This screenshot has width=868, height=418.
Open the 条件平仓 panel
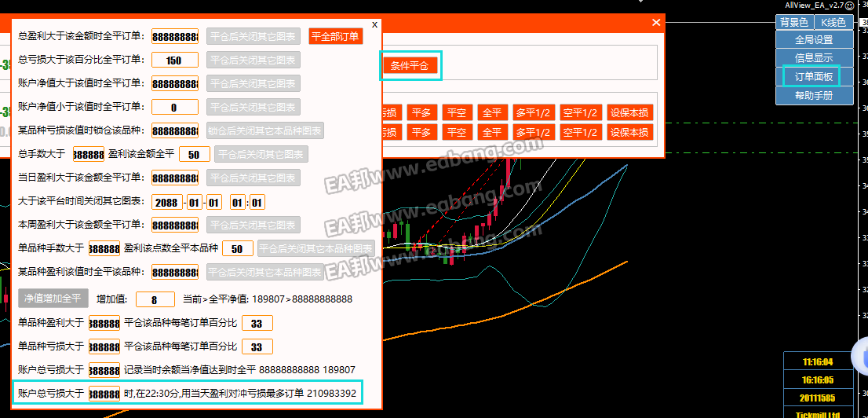tap(410, 66)
